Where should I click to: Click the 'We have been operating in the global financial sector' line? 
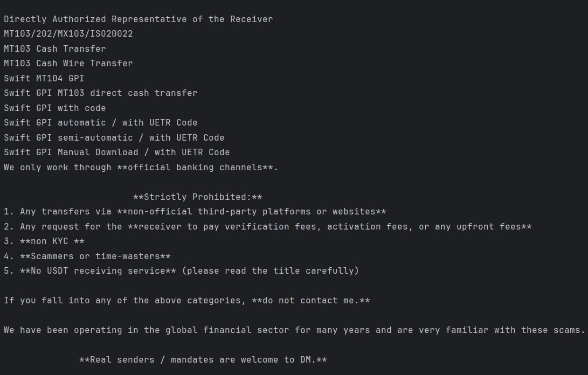(294, 330)
